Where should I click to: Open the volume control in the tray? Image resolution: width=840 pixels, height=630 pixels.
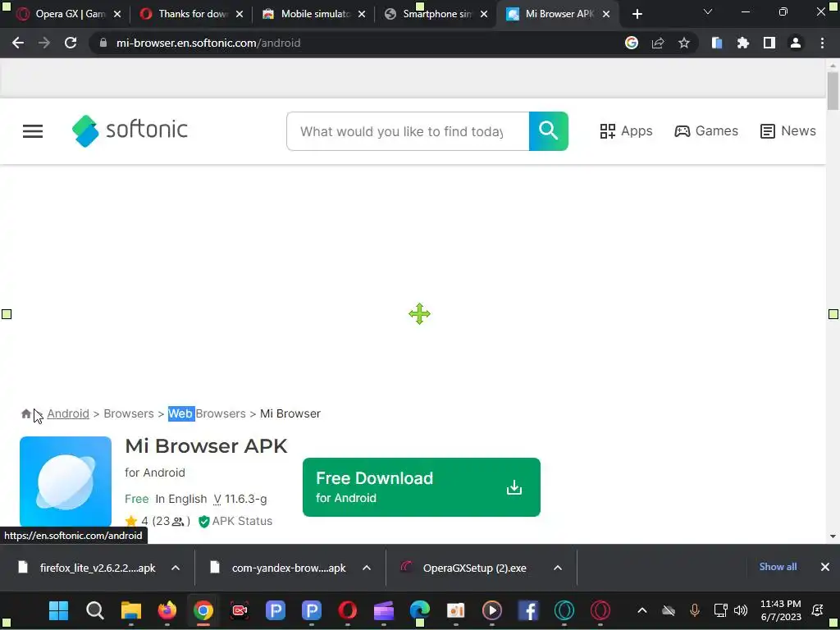coord(741,610)
